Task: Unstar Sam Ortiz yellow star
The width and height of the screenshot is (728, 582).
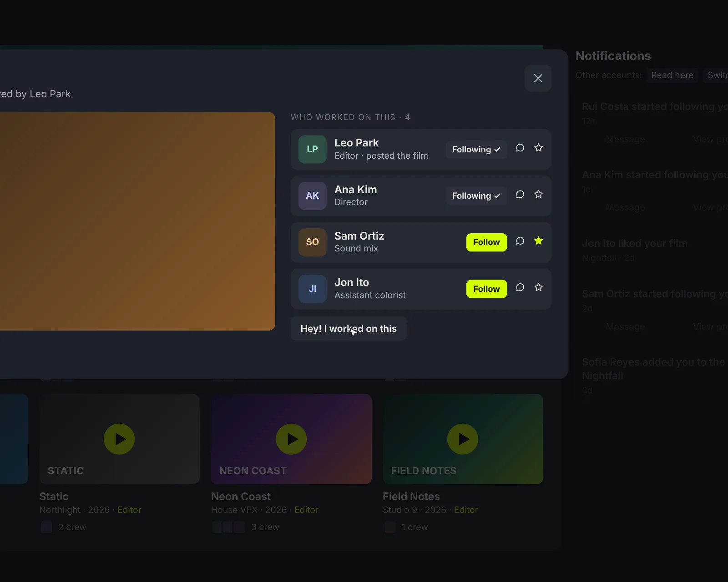Action: (538, 241)
